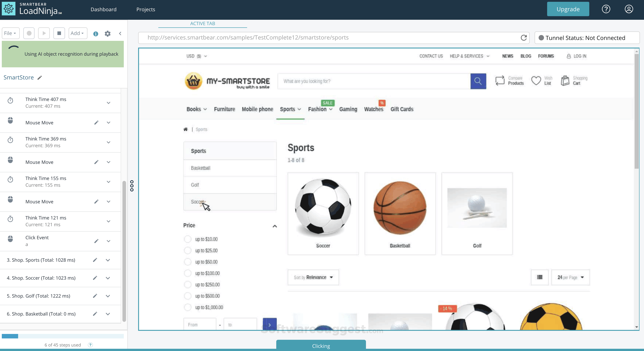
Task: Switch to the Projects section
Action: [146, 9]
